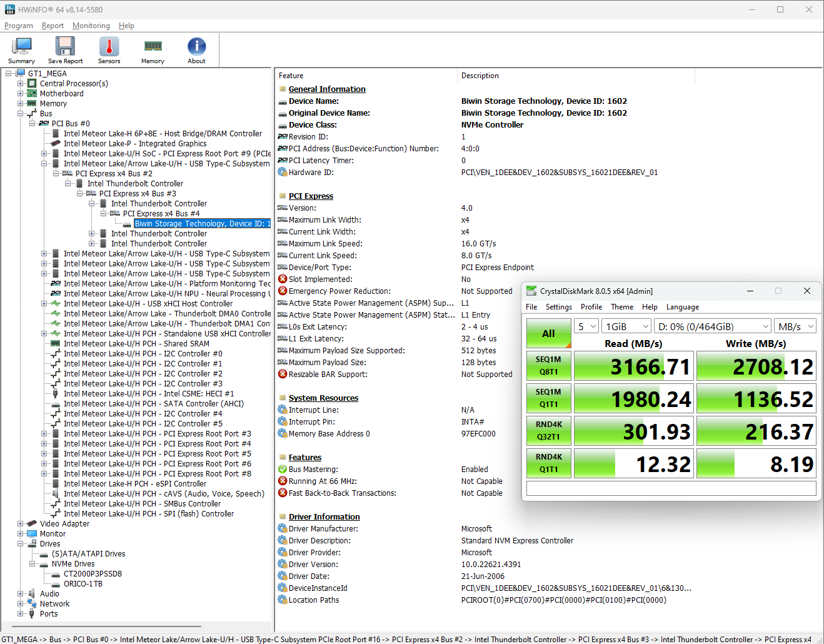Open the Summary toolbar icon
824x644 pixels.
click(22, 50)
